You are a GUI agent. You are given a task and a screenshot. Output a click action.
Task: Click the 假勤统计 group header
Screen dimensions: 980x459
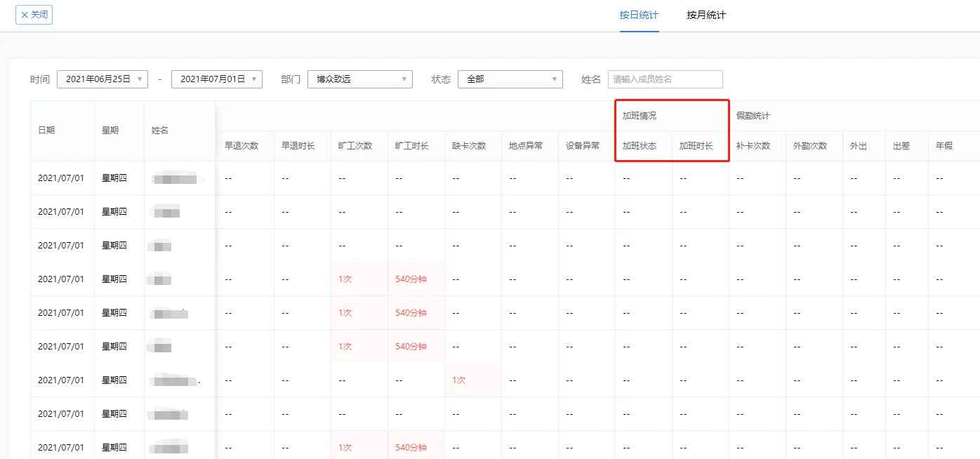(x=753, y=116)
